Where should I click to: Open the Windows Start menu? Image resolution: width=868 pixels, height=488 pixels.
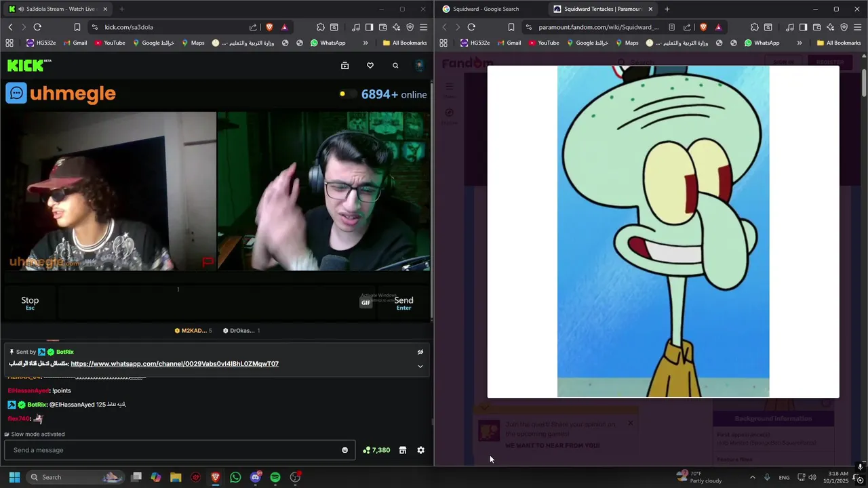coord(14,477)
